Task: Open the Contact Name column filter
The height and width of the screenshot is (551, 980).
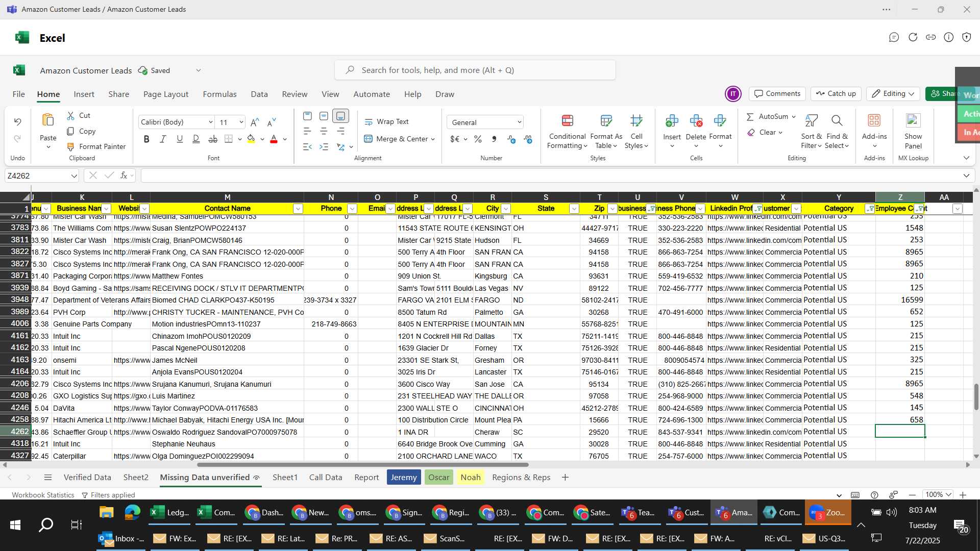Action: click(x=298, y=209)
